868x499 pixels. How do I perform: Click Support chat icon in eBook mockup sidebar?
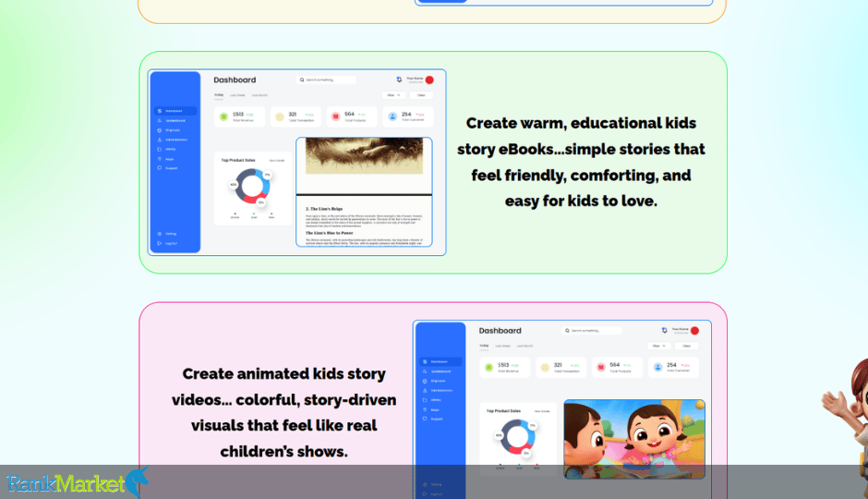[x=160, y=168]
